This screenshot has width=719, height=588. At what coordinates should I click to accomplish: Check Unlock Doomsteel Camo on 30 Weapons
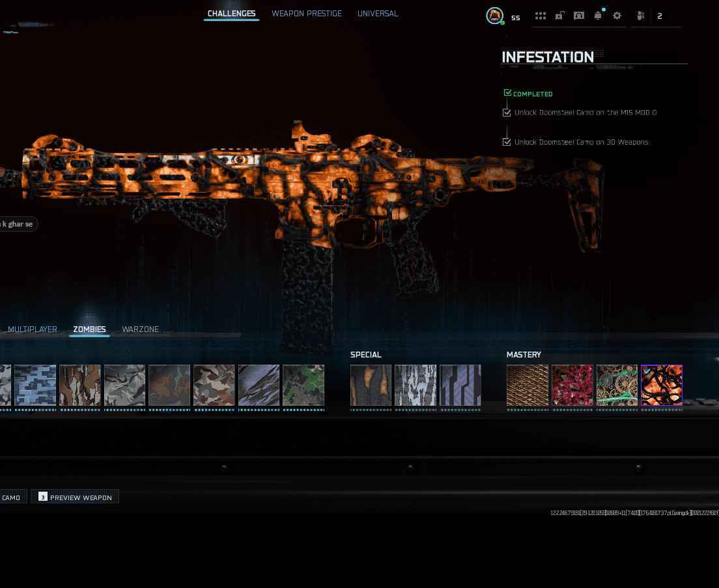coord(507,142)
